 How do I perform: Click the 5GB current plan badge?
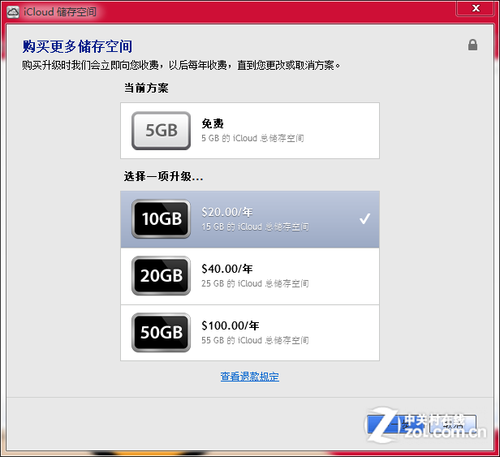click(x=161, y=130)
